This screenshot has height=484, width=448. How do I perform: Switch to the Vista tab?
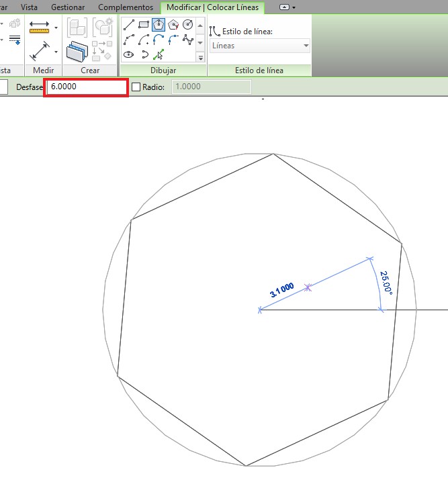[x=29, y=7]
